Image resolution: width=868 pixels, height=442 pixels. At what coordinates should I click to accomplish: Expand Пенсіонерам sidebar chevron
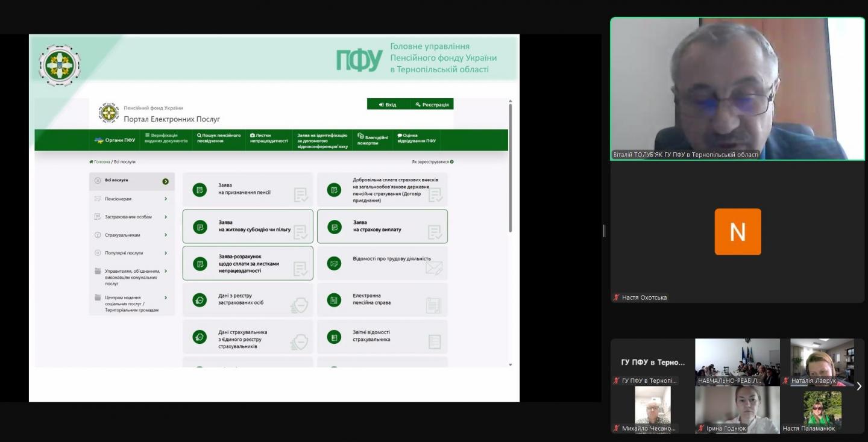166,199
